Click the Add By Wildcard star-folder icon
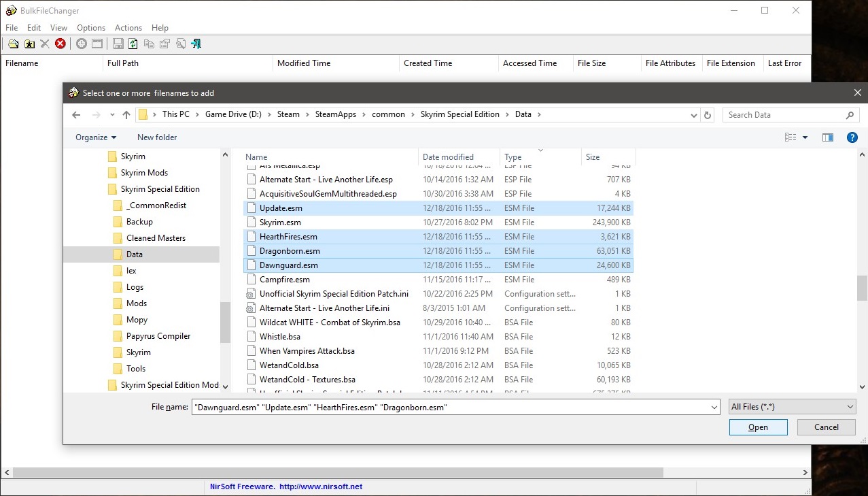This screenshot has width=868, height=496. pyautogui.click(x=29, y=44)
